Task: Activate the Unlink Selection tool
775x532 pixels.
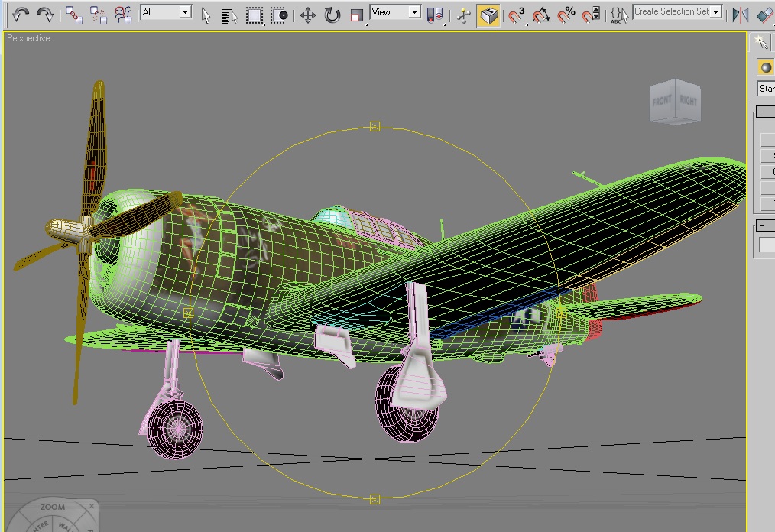Action: point(99,15)
